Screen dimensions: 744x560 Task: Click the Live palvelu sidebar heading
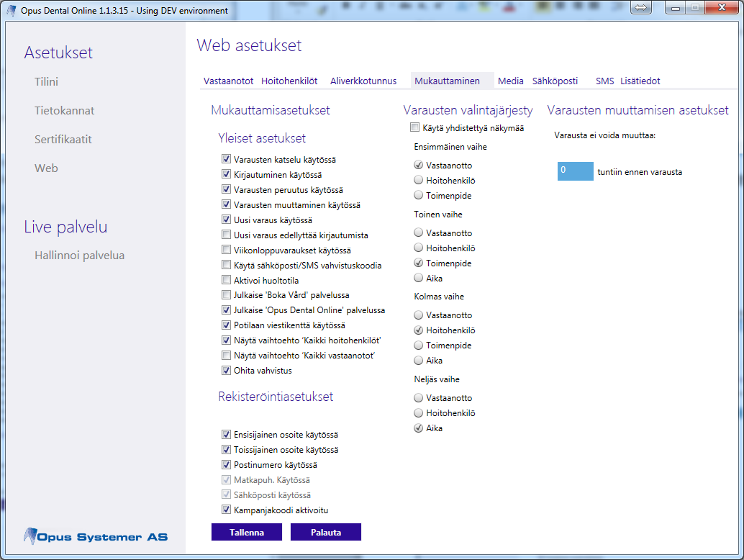65,227
